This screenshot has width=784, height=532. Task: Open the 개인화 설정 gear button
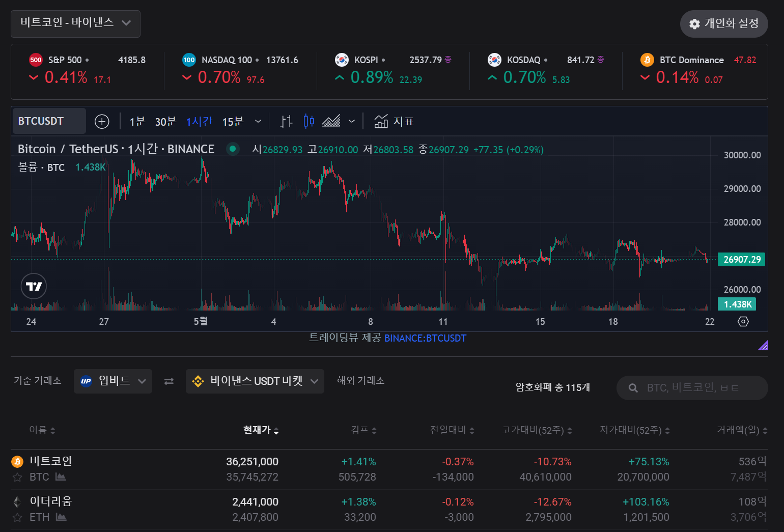click(723, 24)
